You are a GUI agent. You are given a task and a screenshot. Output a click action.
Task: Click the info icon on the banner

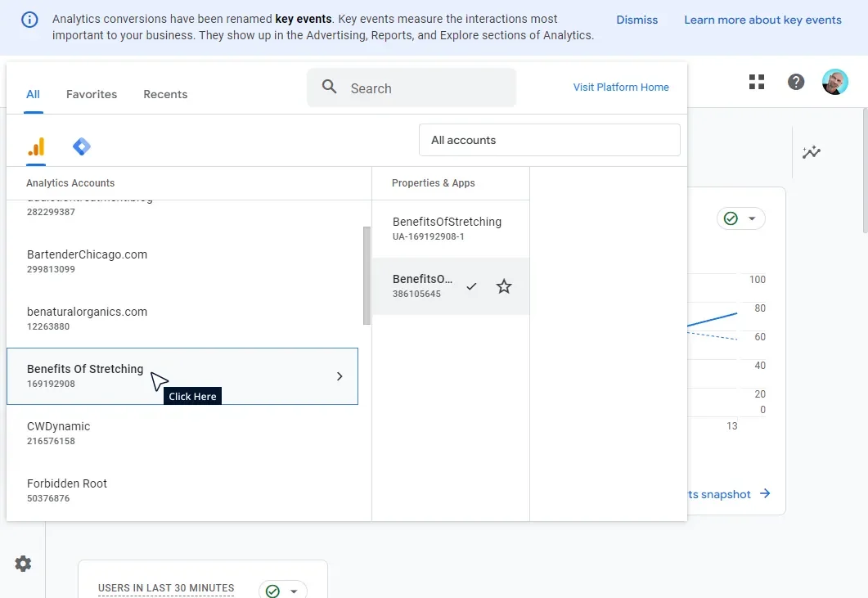coord(29,19)
